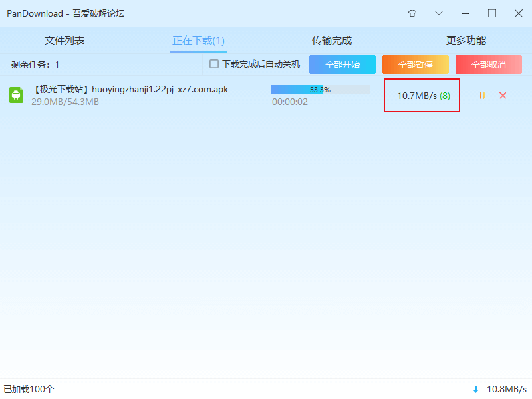Click the 正在下载(1) tab

[198, 40]
